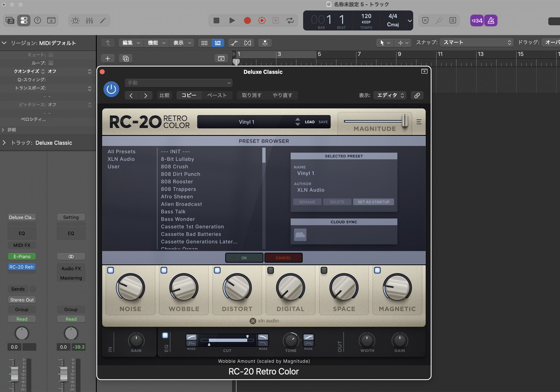Check the ミュート checkbox in region inspector
Image resolution: width=560 pixels, height=392 pixels.
pyautogui.click(x=51, y=55)
